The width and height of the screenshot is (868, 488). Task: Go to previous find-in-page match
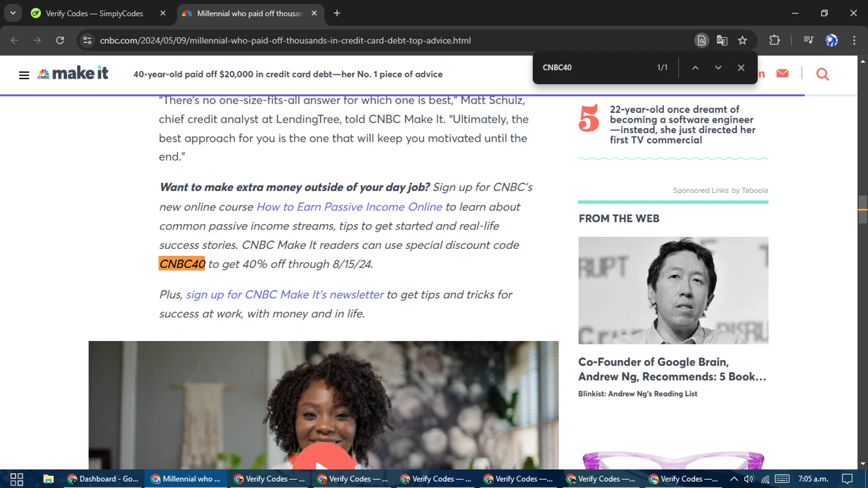click(x=695, y=68)
